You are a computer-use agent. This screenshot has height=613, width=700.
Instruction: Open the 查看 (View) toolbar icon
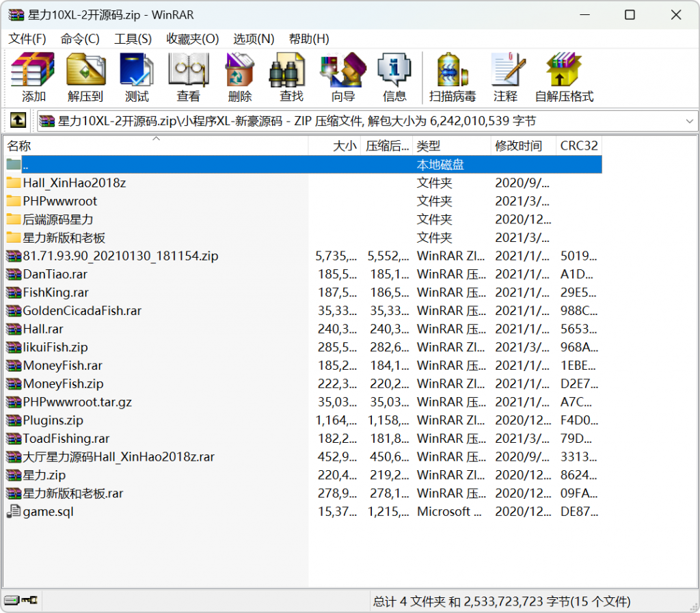pyautogui.click(x=189, y=77)
